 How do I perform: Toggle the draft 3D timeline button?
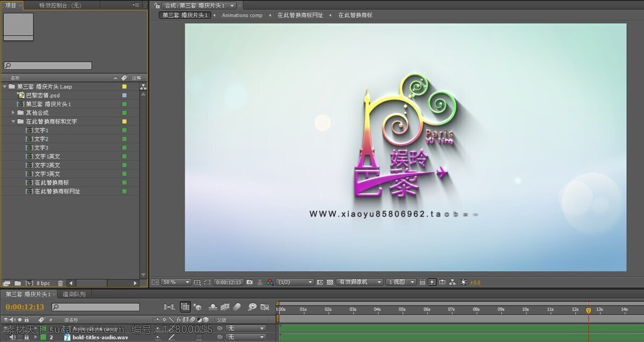click(198, 307)
